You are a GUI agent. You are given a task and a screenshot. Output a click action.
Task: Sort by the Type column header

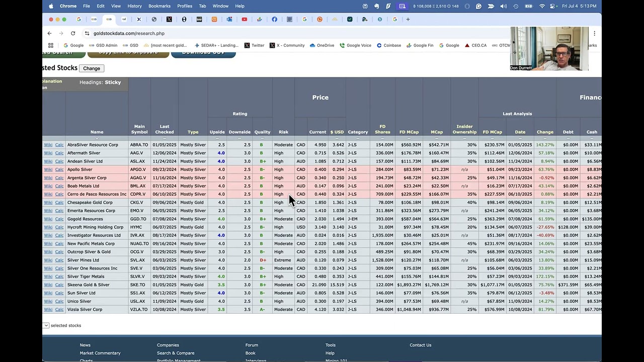(193, 132)
